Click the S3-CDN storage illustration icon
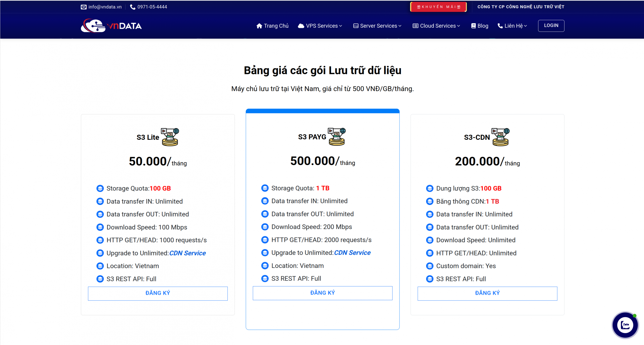 pyautogui.click(x=501, y=137)
